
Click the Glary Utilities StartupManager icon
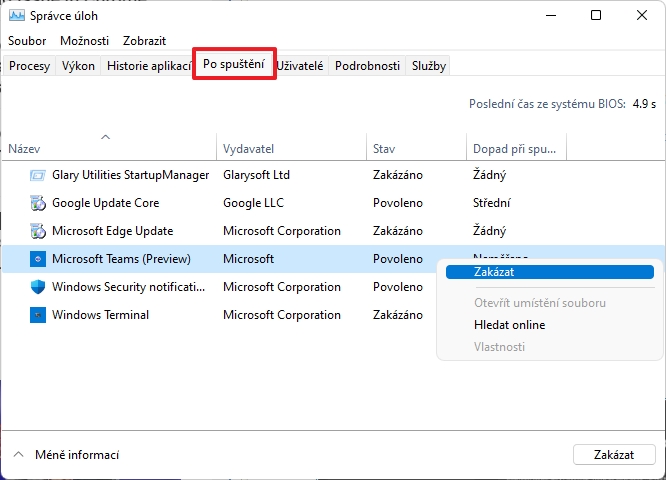pos(38,175)
